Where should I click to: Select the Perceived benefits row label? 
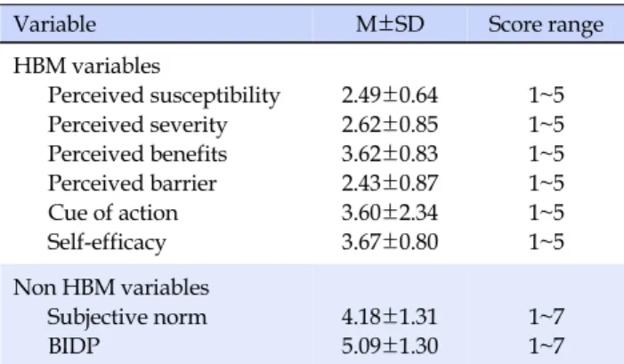(x=137, y=154)
